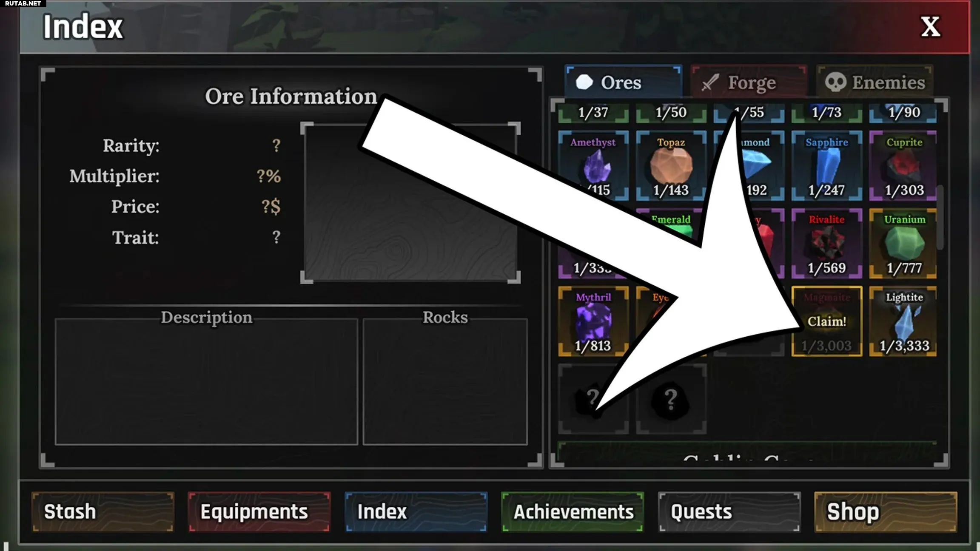Viewport: 980px width, 551px height.
Task: Open the Equipments menu
Action: point(259,511)
